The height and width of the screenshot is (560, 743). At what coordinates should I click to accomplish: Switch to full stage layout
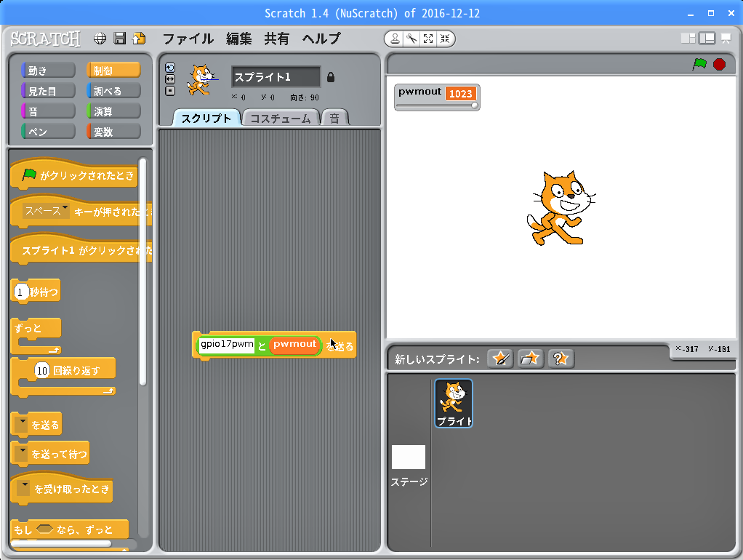(707, 39)
